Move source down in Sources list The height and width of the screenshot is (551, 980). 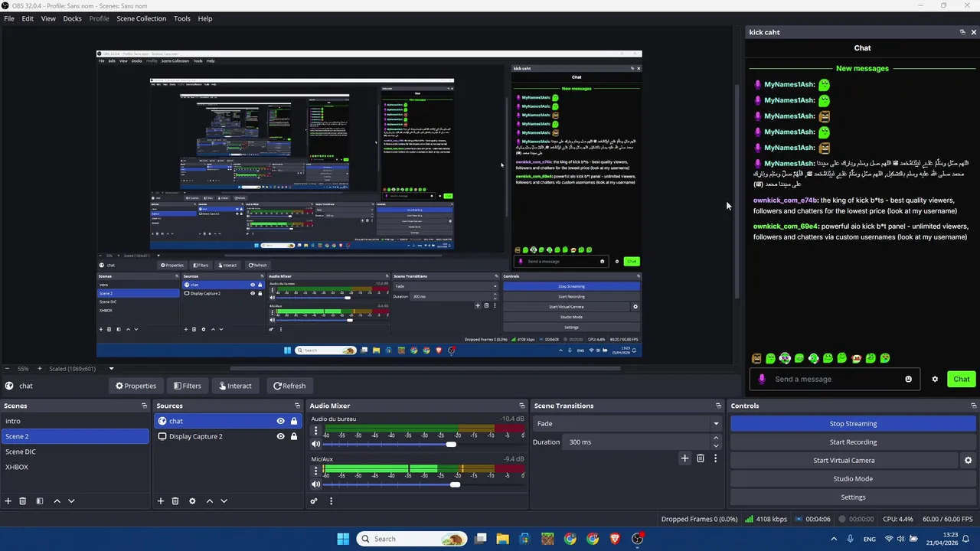click(224, 501)
